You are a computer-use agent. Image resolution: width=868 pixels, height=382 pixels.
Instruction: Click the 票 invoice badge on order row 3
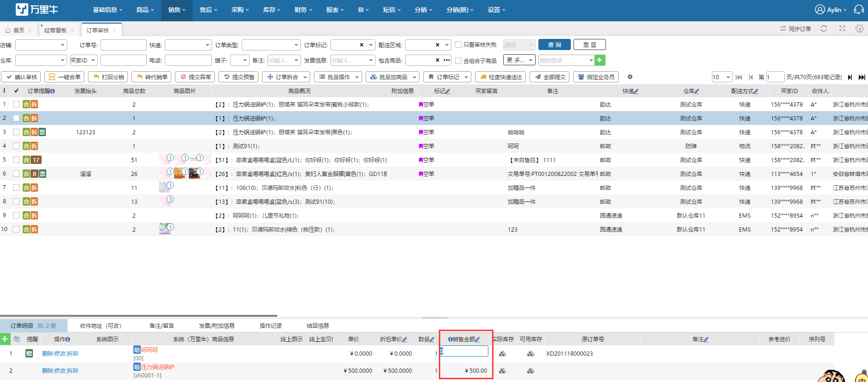42,132
